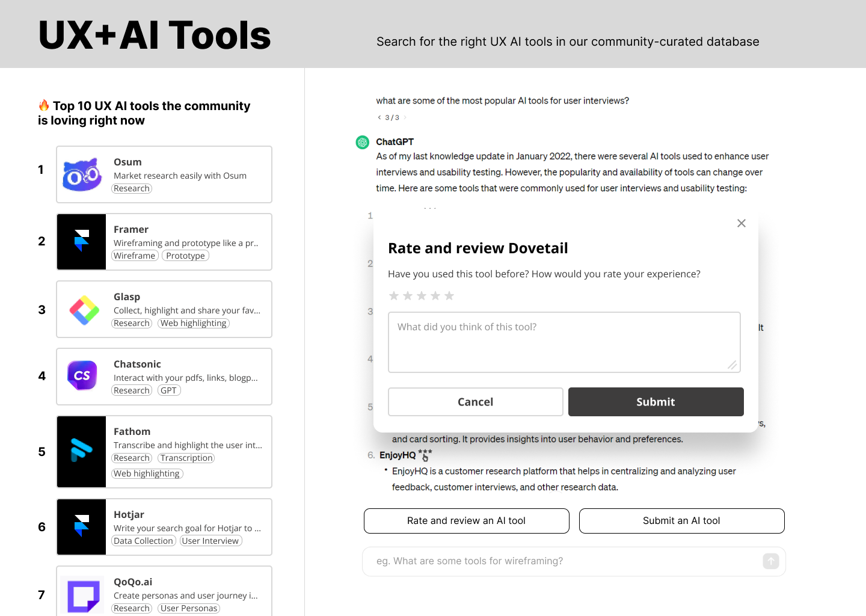Go to the previous ChatGPT response

tap(379, 117)
